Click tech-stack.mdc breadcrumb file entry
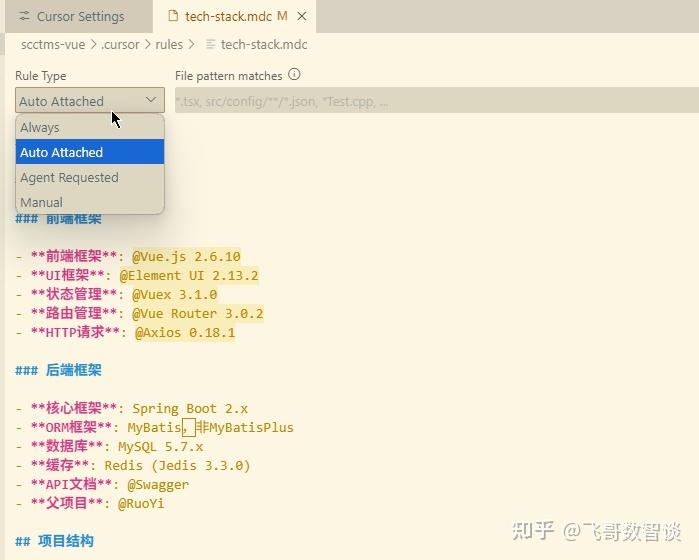699x560 pixels. (x=264, y=45)
